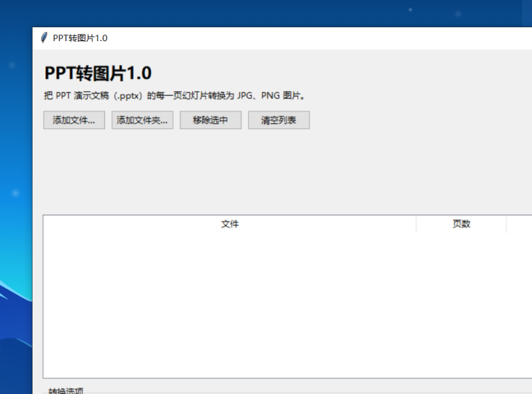Click the feather app icon in title bar
The height and width of the screenshot is (394, 532).
point(44,38)
